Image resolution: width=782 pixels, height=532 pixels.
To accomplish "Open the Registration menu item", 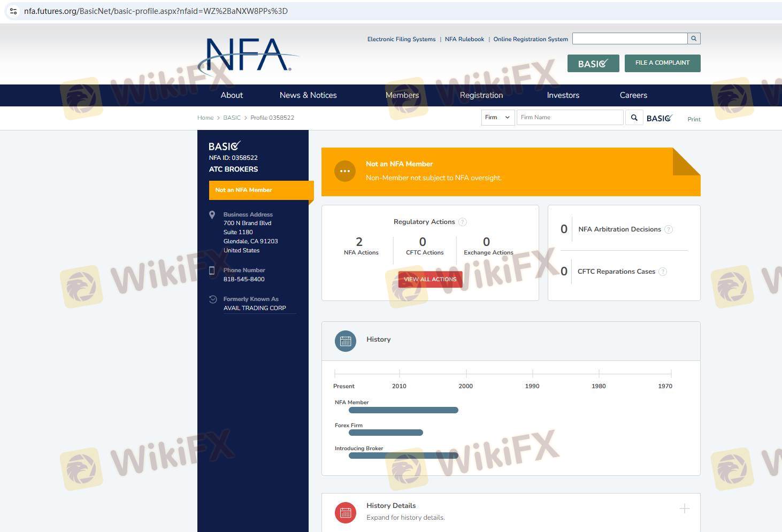I will point(481,95).
